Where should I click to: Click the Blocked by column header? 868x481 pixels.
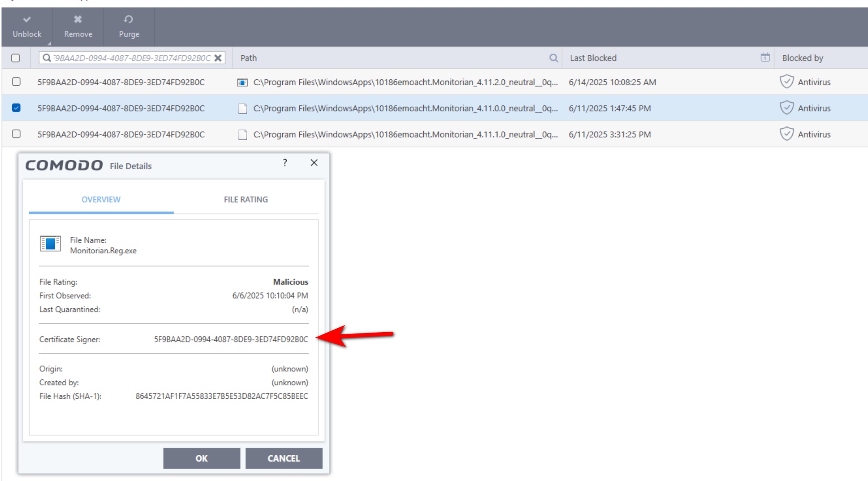coord(803,58)
